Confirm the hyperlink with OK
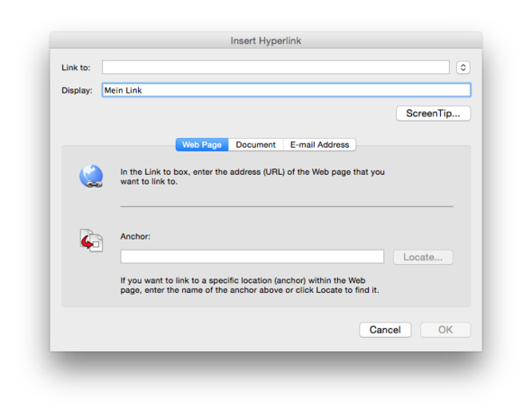Image resolution: width=532 pixels, height=419 pixels. pos(445,330)
